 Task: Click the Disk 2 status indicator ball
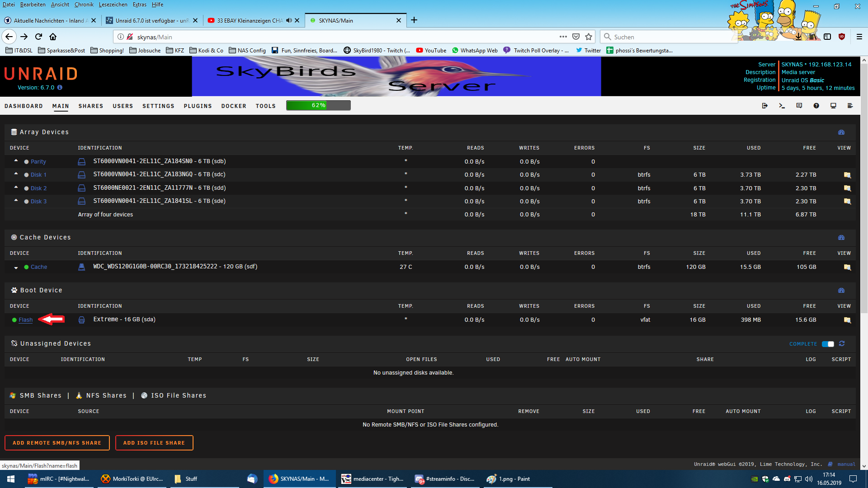coord(26,188)
